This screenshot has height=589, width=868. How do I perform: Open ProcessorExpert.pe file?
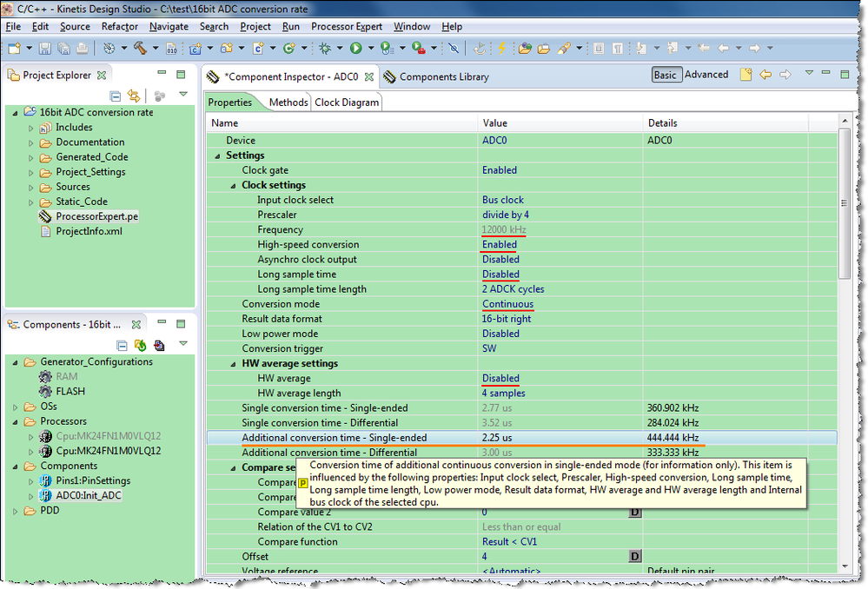pyautogui.click(x=96, y=216)
